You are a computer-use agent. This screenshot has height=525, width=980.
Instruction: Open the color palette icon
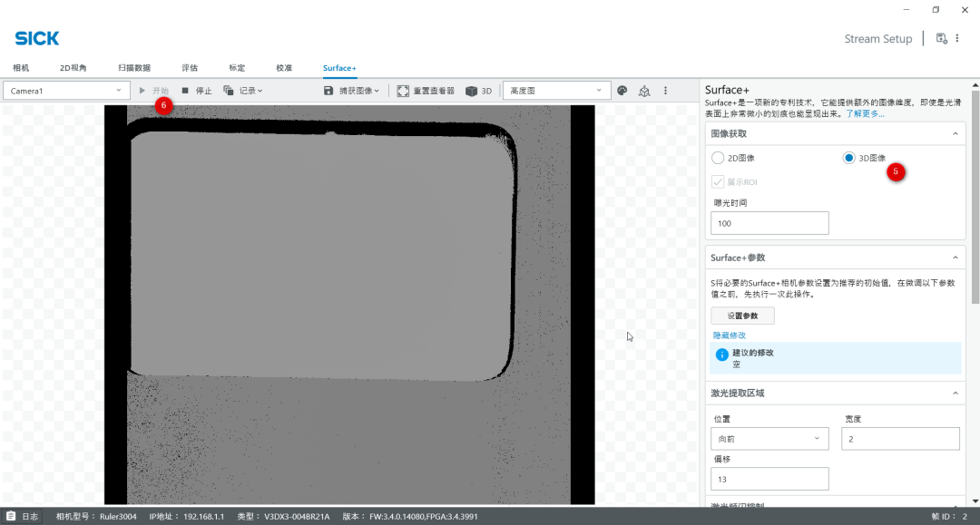(x=622, y=91)
